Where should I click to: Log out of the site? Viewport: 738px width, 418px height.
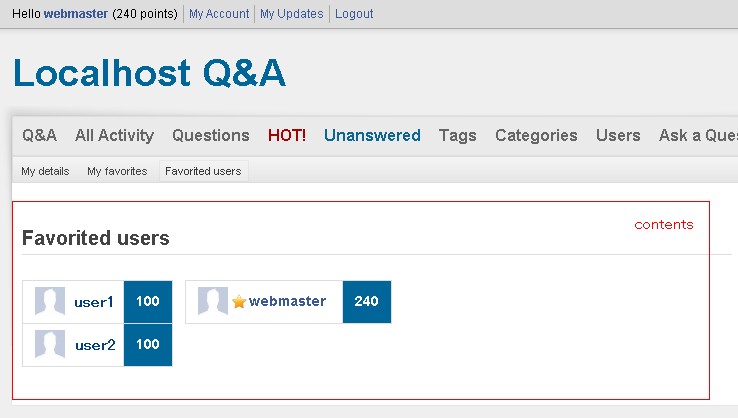(354, 14)
